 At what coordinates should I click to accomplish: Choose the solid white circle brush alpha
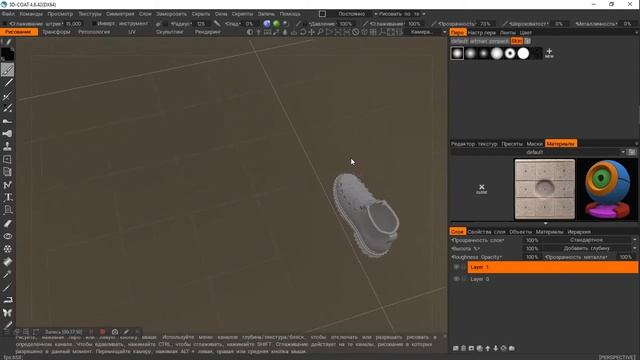(523, 53)
